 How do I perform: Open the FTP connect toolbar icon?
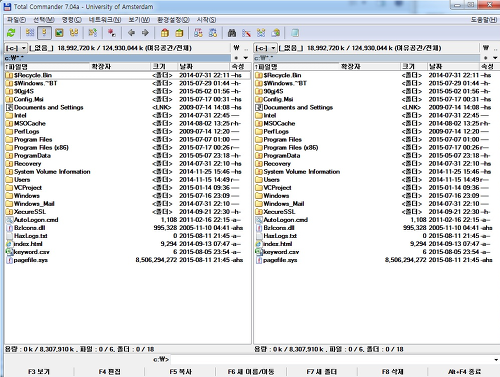pyautogui.click(x=198, y=33)
